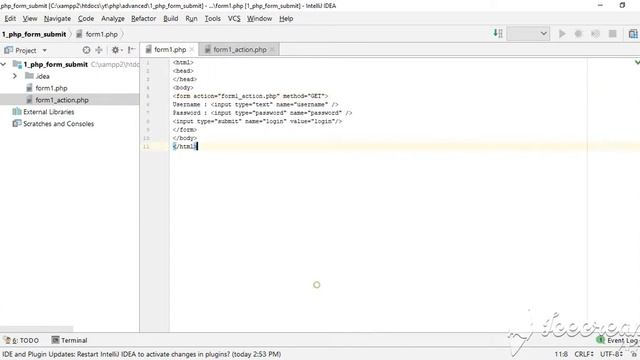This screenshot has width=640, height=360.
Task: Open the Run menu
Action: [191, 18]
